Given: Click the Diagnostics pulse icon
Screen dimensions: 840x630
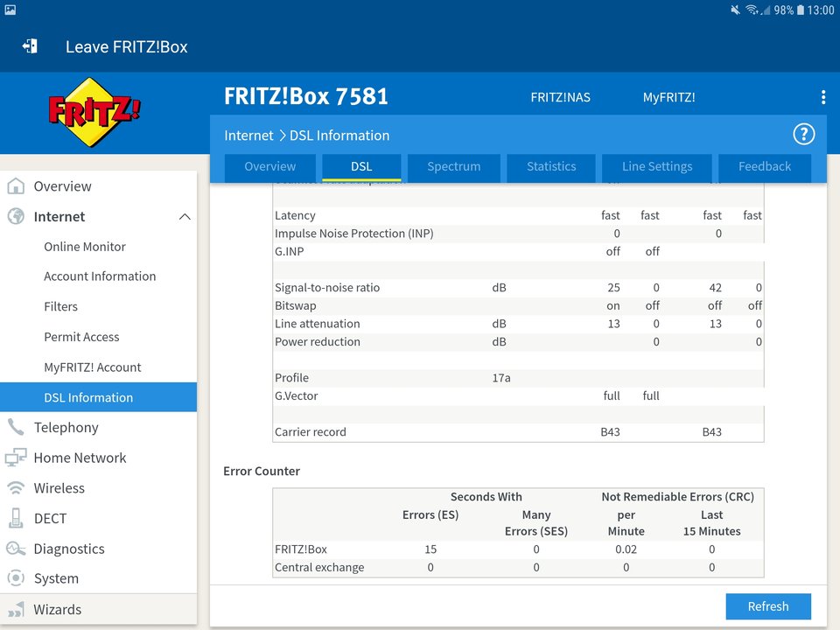Looking at the screenshot, I should pyautogui.click(x=16, y=549).
